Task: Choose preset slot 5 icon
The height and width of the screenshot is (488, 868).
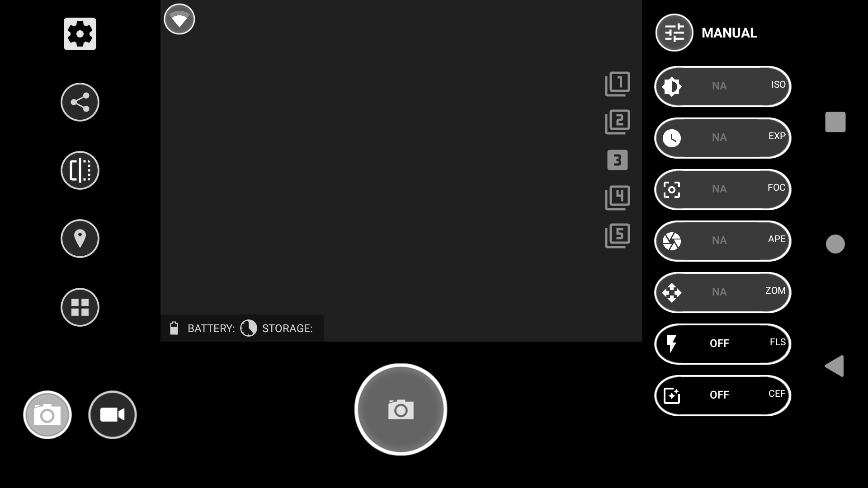Action: tap(618, 236)
